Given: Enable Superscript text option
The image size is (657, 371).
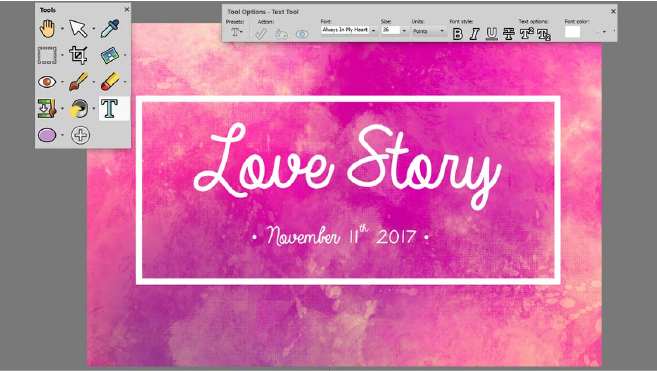Looking at the screenshot, I should [526, 34].
